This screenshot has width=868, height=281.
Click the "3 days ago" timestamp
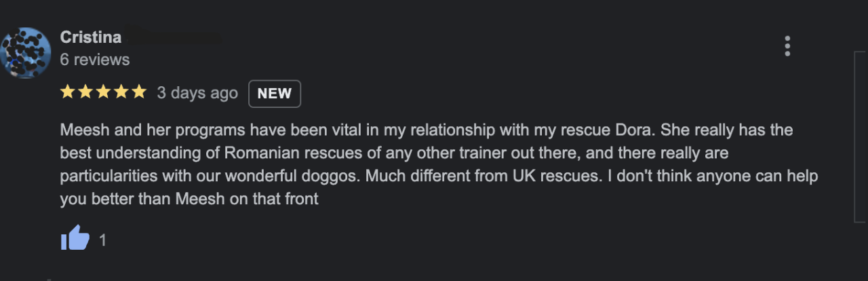197,93
